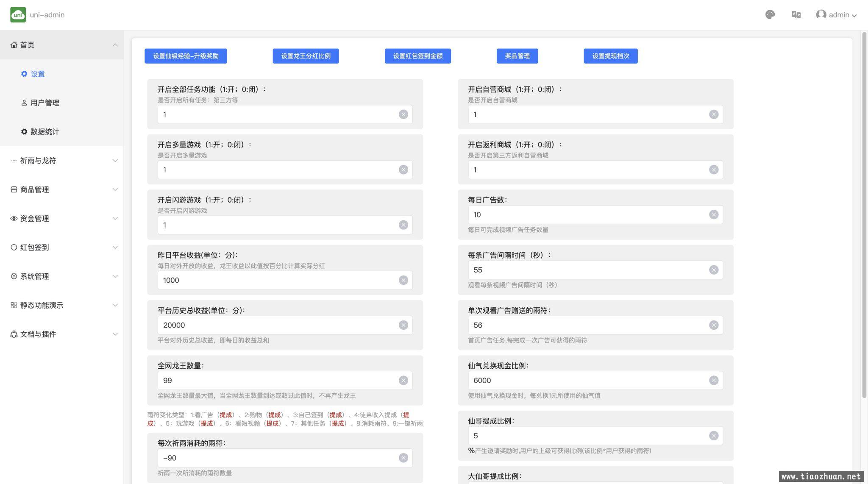The height and width of the screenshot is (484, 868).
Task: Click the 奖品管理 button
Action: [x=517, y=56]
